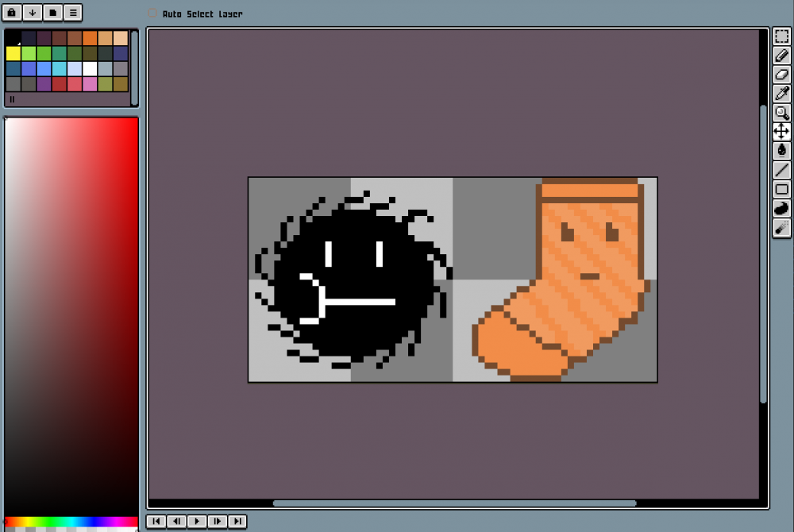Click the horizontal canvas scrollbar
The width and height of the screenshot is (794, 532).
click(454, 503)
